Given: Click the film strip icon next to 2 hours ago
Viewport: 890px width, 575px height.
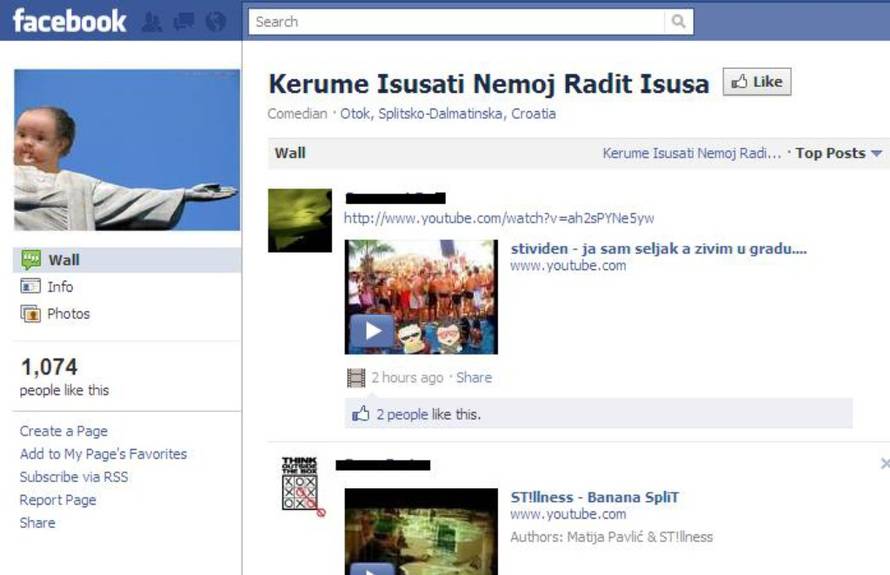Looking at the screenshot, I should click(356, 378).
